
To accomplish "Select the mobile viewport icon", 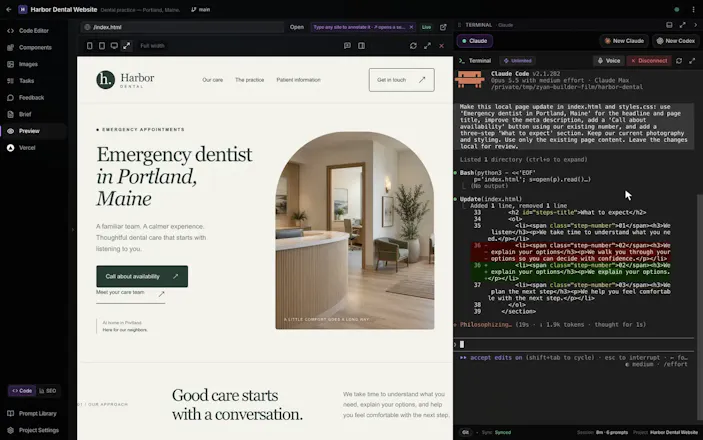I will [90, 46].
